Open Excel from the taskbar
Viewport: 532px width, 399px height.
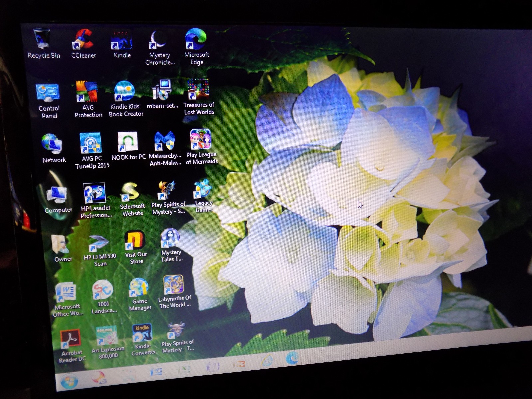tap(184, 369)
